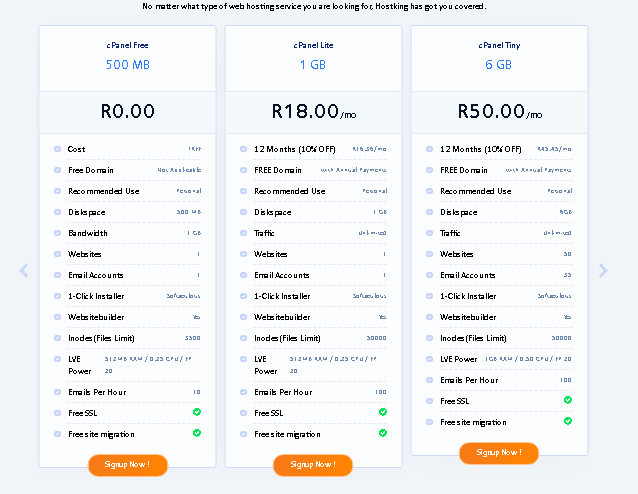Click the R18.00/mo price in cPanel Lite

point(314,111)
